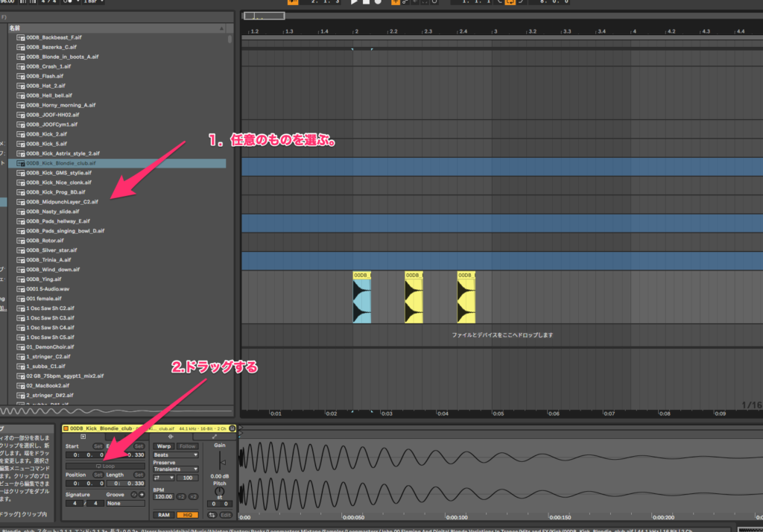Viewport: 763px width, 532px height.
Task: Enable the clip Loop switch
Action: tap(105, 466)
